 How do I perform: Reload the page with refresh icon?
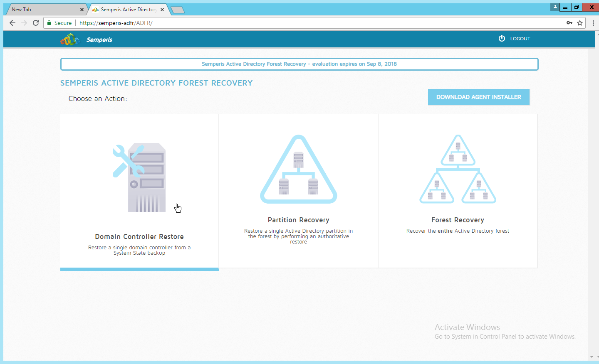coord(36,23)
